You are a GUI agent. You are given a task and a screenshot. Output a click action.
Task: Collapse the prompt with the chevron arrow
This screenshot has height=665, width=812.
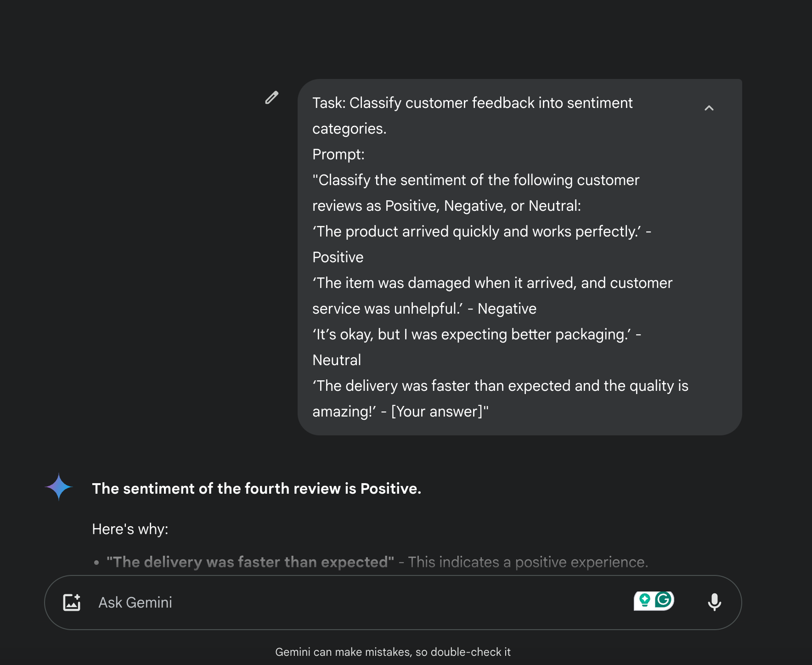[709, 108]
